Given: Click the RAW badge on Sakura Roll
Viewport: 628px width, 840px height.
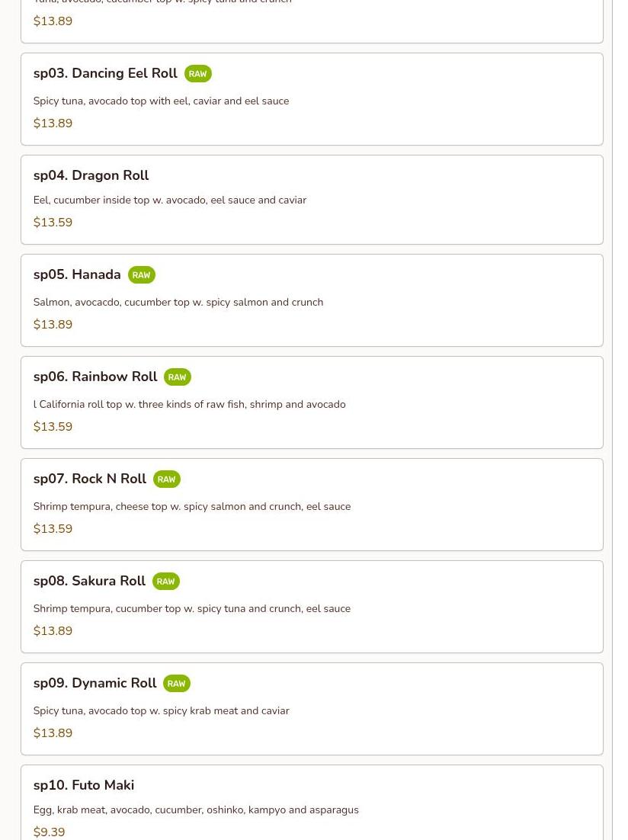Looking at the screenshot, I should (x=165, y=582).
